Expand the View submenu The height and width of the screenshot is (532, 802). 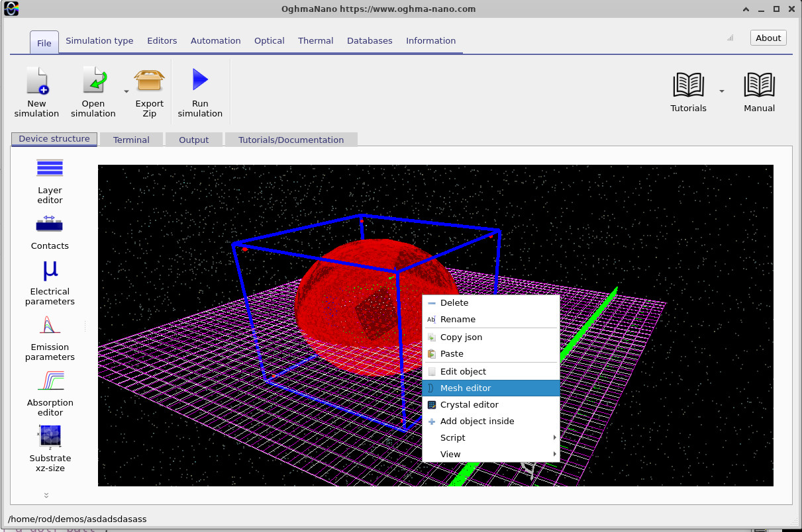491,455
